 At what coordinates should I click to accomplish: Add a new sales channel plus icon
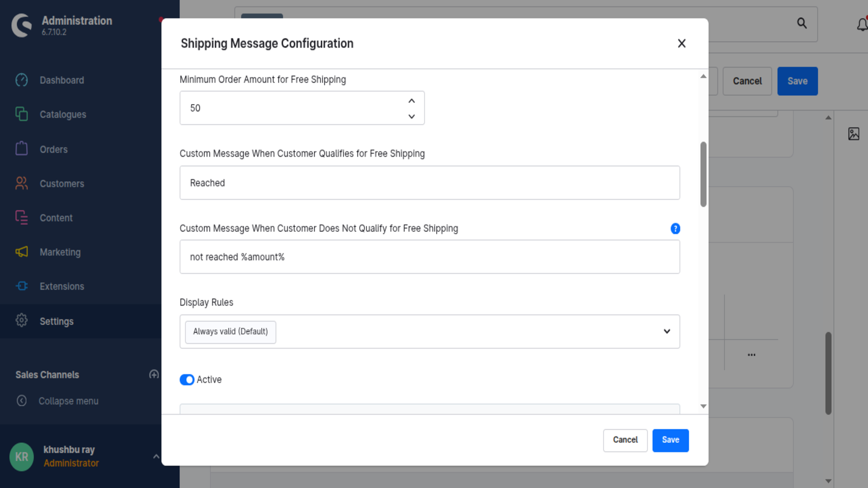coord(154,374)
